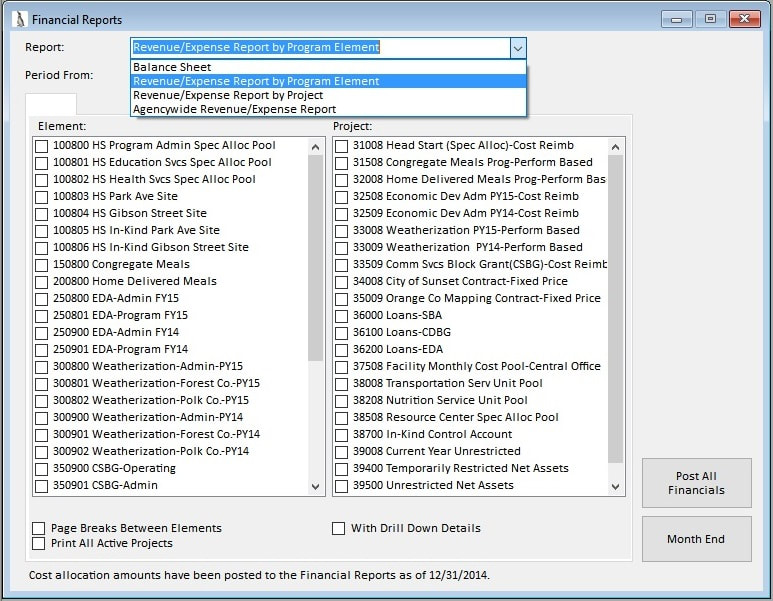Check 100800 HS Program Admin Spec Alloc Pool
This screenshot has height=601, width=773.
pos(41,146)
